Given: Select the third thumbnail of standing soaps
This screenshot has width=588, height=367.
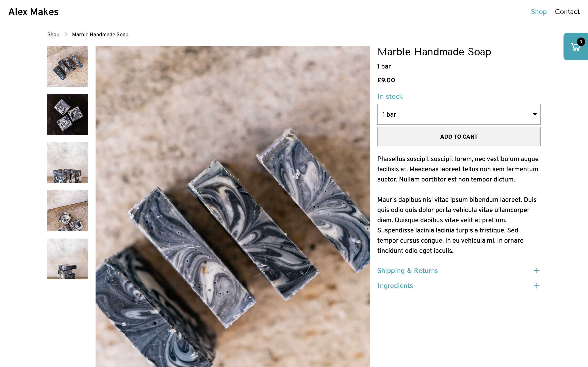Looking at the screenshot, I should (x=68, y=163).
